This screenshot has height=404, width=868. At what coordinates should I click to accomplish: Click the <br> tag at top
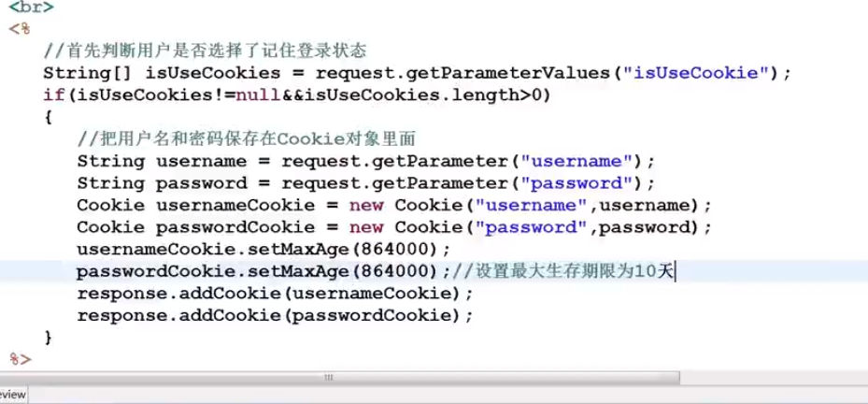tap(32, 7)
